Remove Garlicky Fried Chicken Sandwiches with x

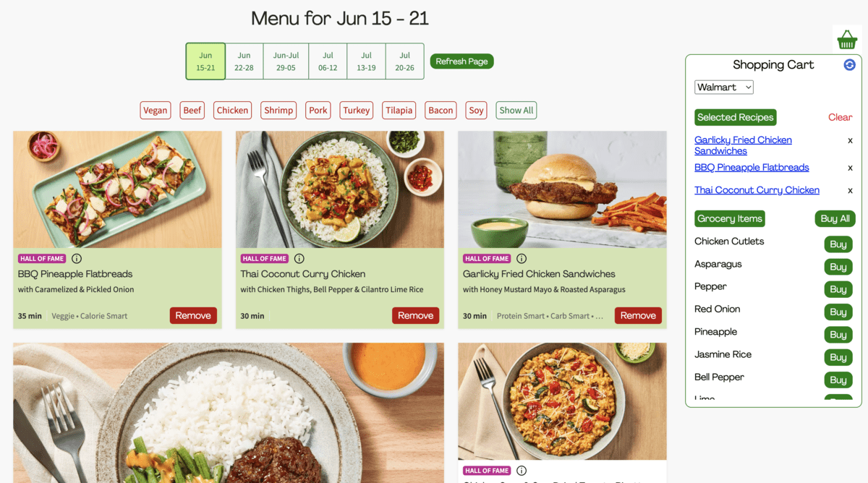pos(850,141)
